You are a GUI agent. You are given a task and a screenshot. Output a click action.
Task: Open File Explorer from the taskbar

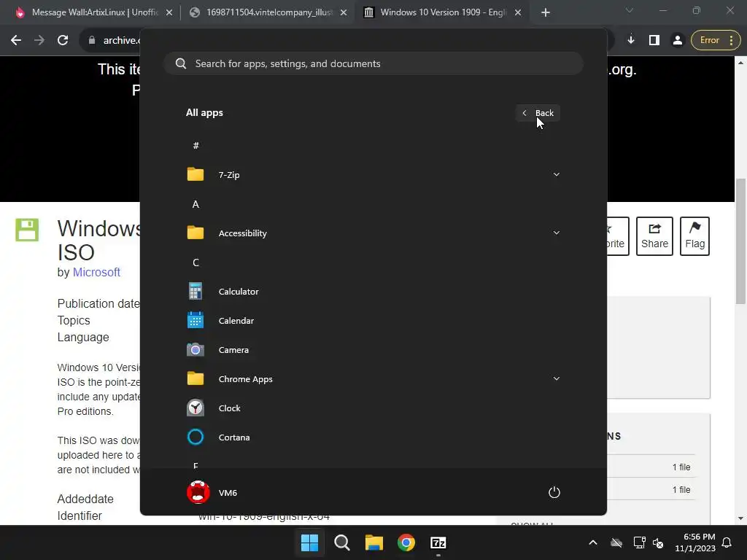374,542
